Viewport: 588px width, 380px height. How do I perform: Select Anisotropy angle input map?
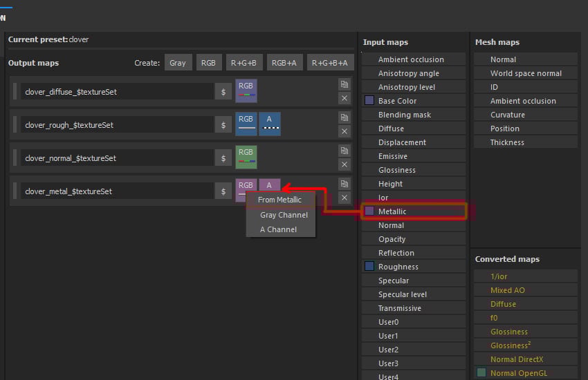[414, 73]
